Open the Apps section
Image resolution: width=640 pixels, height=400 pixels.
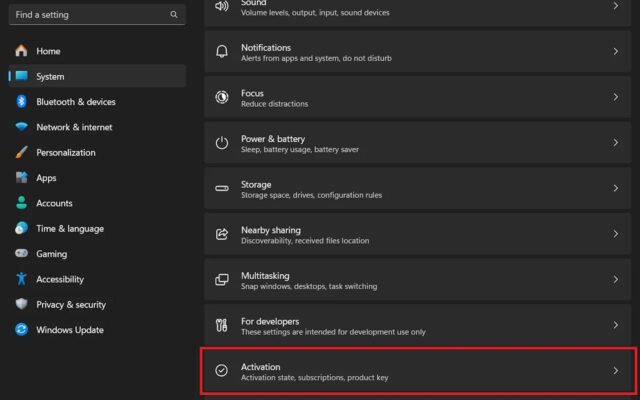point(46,178)
